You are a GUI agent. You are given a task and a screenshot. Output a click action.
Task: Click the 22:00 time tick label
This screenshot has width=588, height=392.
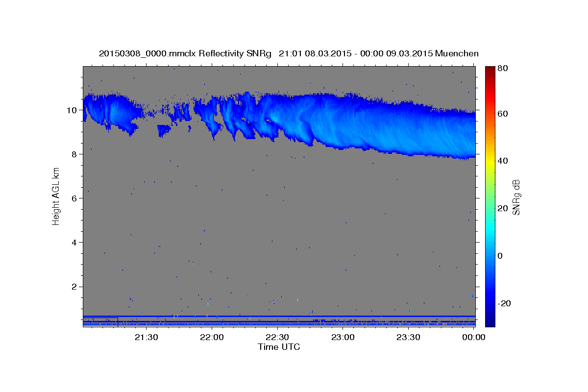pos(212,337)
